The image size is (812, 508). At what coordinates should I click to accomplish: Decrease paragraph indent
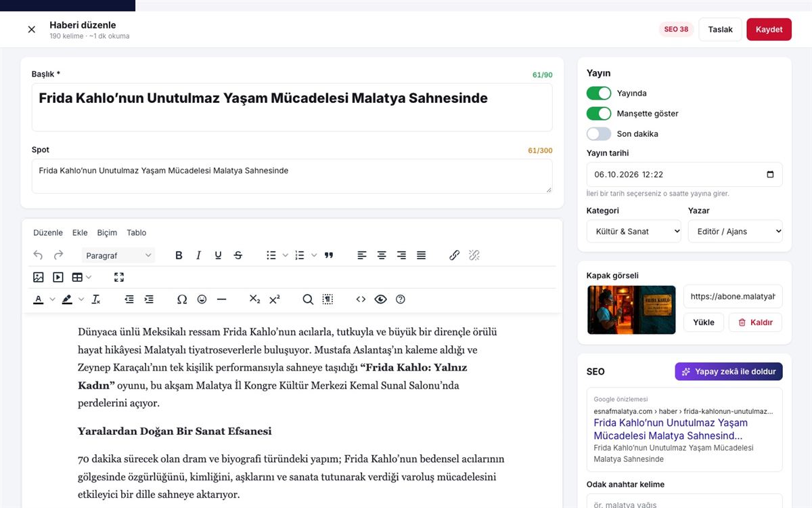129,299
